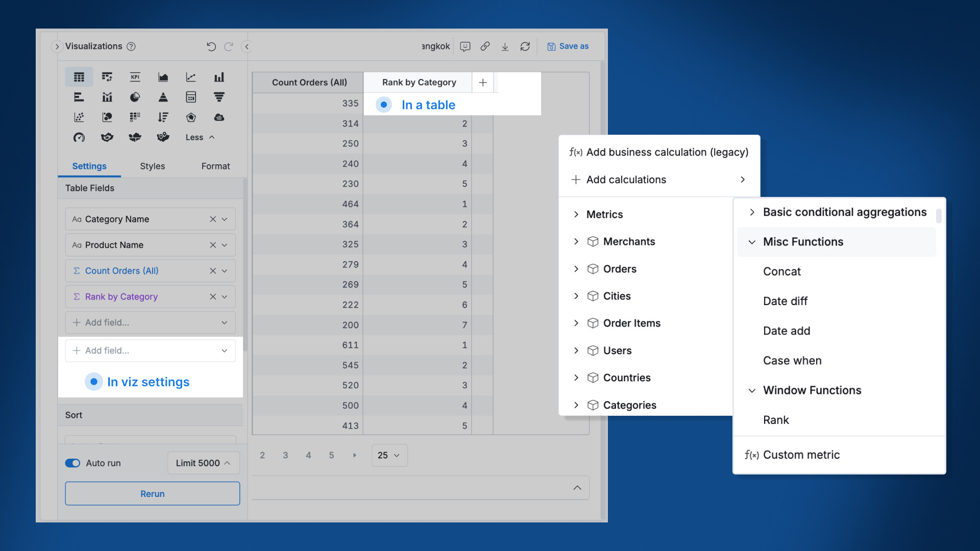This screenshot has height=551, width=980.
Task: Select the 'In viz settings' radio option
Action: pyautogui.click(x=94, y=382)
